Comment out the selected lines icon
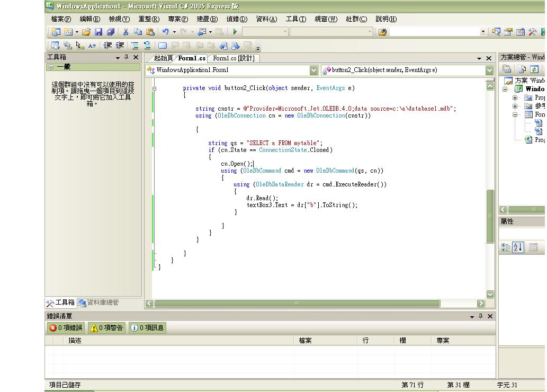 pyautogui.click(x=134, y=46)
